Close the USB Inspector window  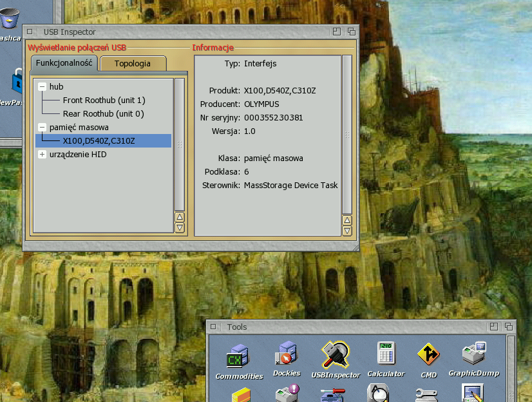pyautogui.click(x=30, y=32)
